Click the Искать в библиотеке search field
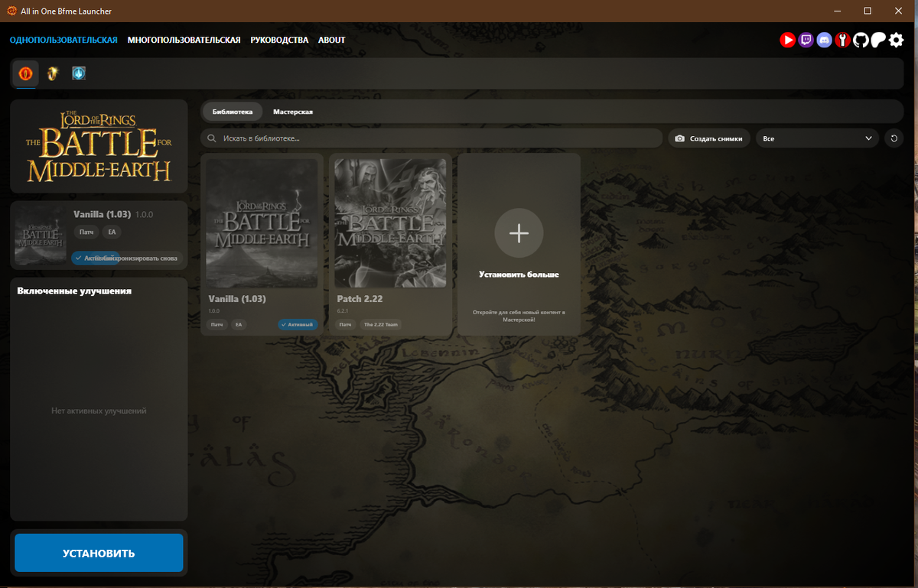The image size is (918, 588). 431,138
